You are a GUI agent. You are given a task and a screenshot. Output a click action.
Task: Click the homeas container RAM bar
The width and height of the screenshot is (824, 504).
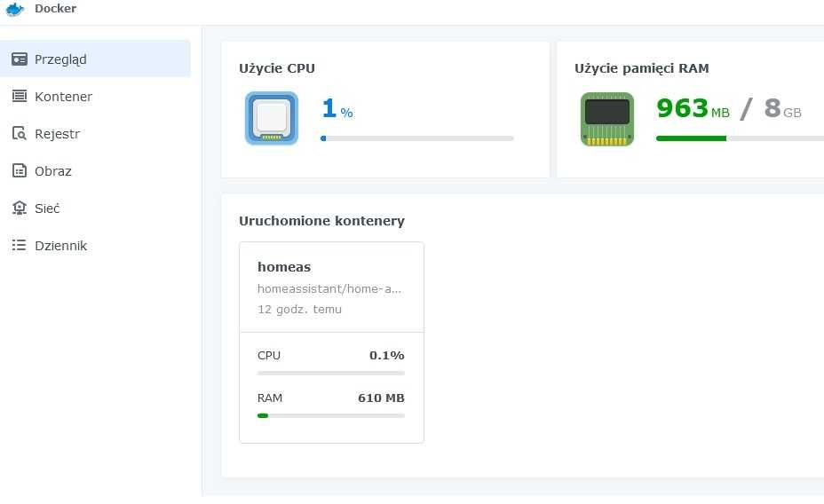330,415
